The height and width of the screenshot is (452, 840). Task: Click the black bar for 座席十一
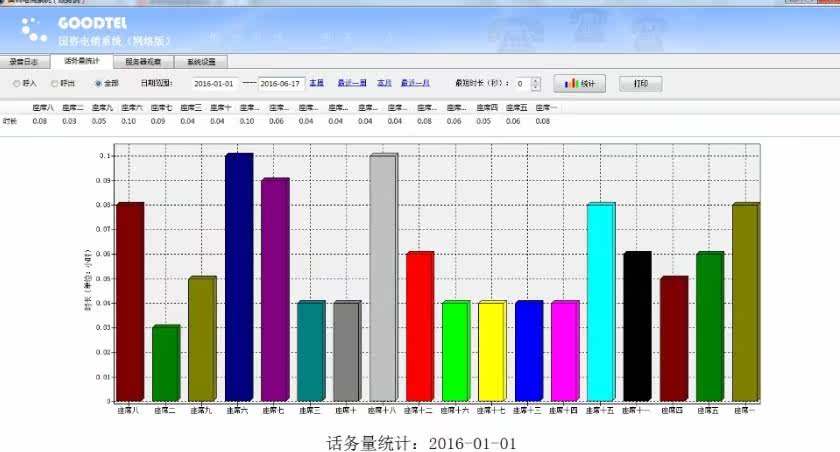(638, 326)
